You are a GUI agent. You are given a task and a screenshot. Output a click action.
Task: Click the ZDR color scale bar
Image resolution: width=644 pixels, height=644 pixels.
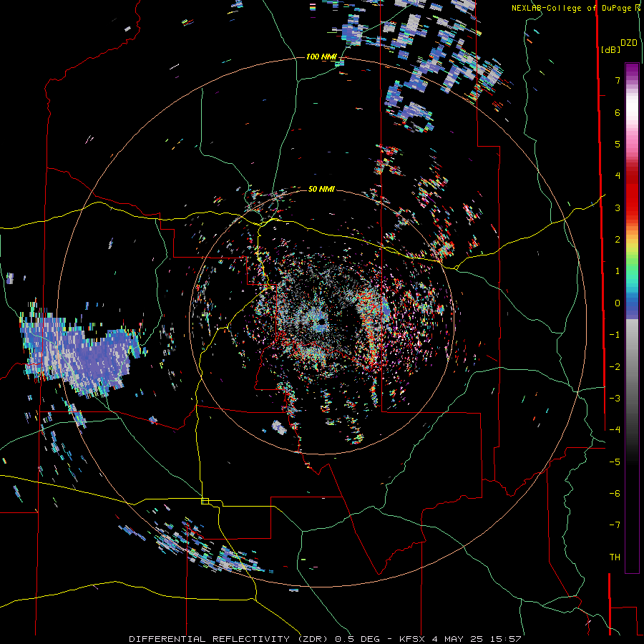(632, 318)
